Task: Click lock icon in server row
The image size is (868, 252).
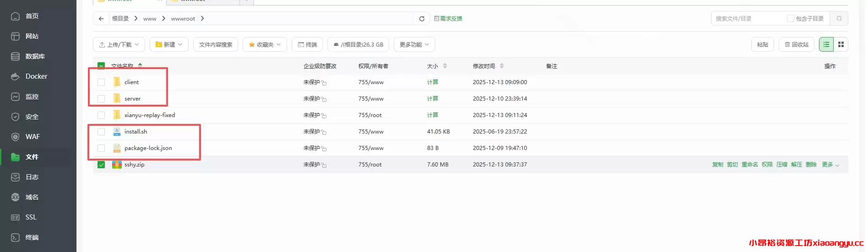Action: [x=324, y=99]
